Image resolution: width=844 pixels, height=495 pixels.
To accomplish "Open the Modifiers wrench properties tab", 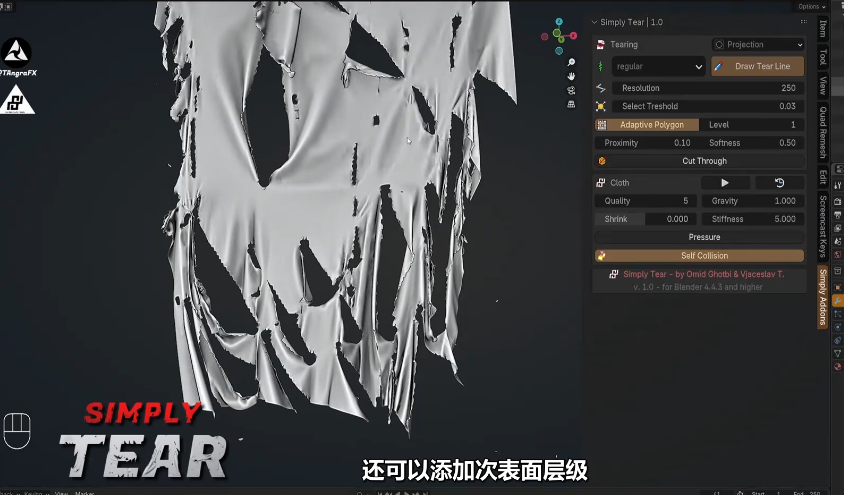I will [x=838, y=300].
